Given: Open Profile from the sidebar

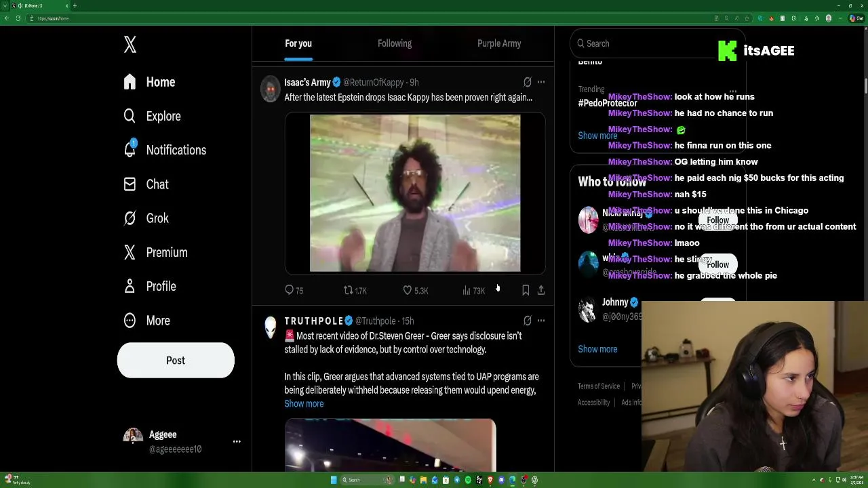Looking at the screenshot, I should [x=150, y=286].
